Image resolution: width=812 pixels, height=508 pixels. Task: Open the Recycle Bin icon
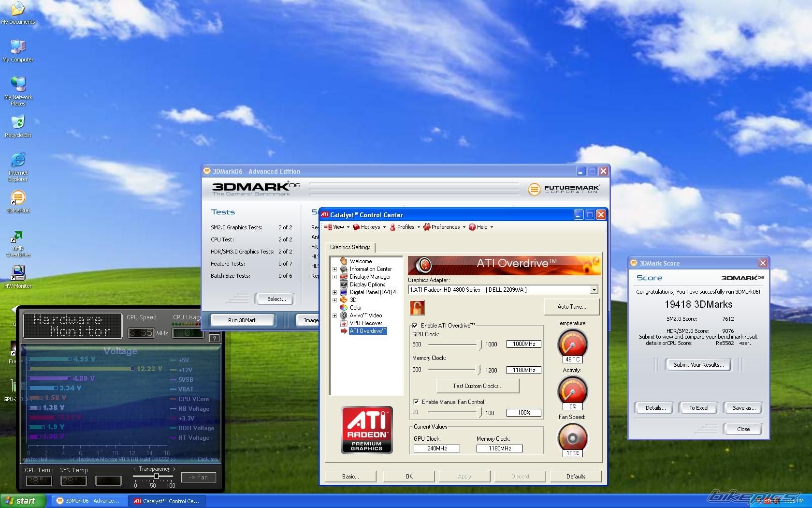click(18, 123)
